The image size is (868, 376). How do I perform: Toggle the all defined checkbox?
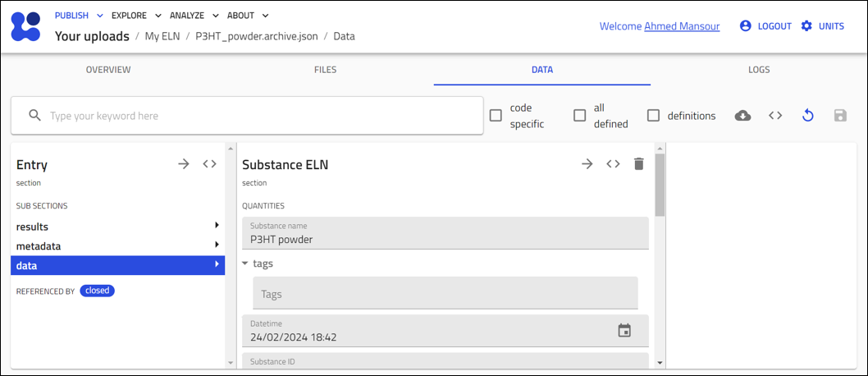click(579, 116)
